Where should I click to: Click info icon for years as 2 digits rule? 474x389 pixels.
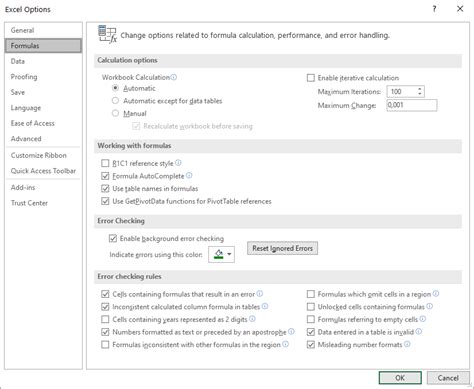252,319
